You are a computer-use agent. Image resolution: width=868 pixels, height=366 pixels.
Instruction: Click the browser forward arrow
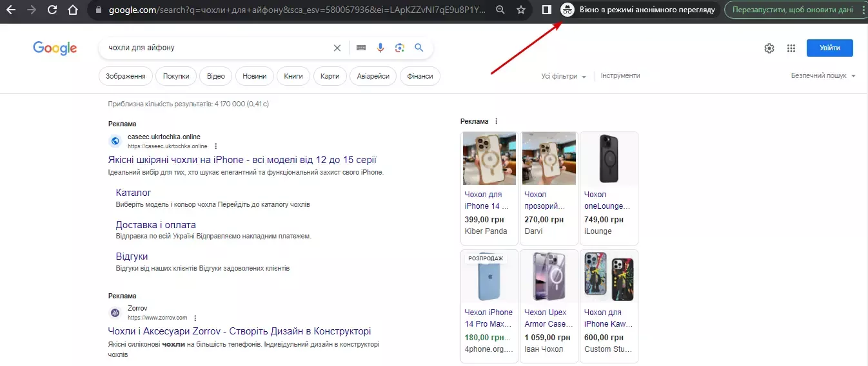click(32, 10)
